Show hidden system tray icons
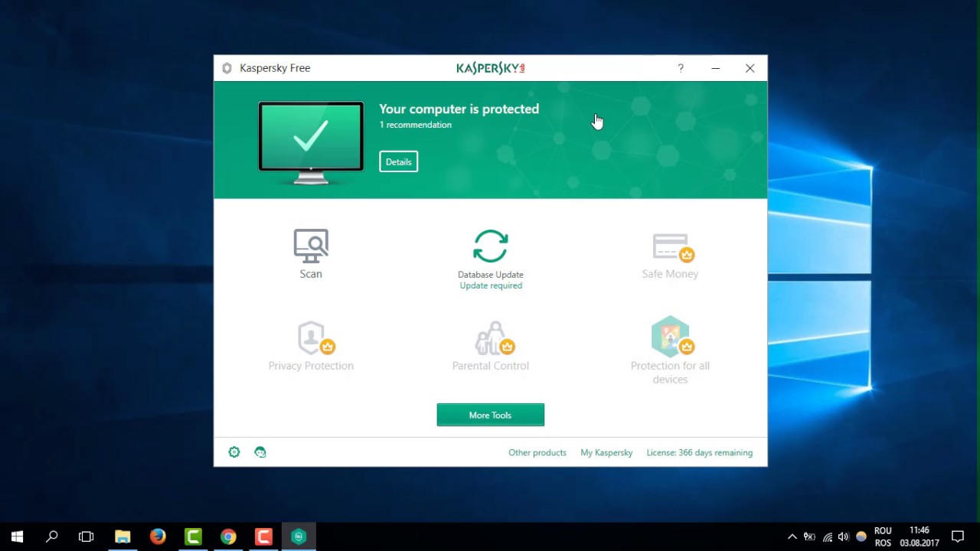This screenshot has width=980, height=551. (792, 536)
